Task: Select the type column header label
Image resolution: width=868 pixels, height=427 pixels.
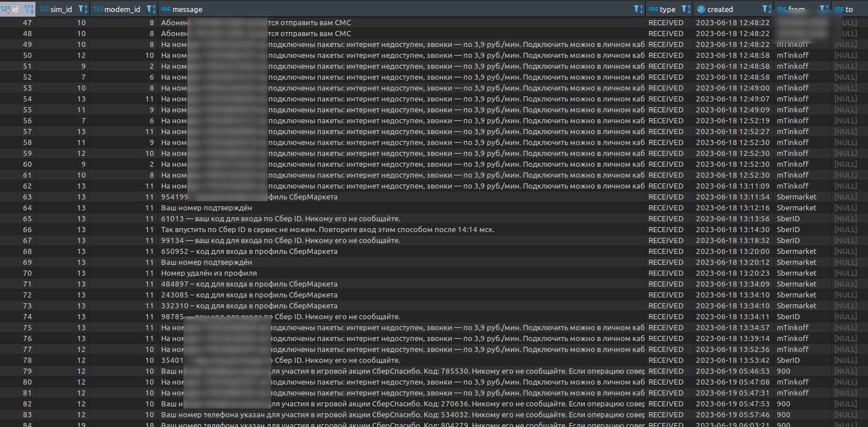Action: [x=667, y=9]
